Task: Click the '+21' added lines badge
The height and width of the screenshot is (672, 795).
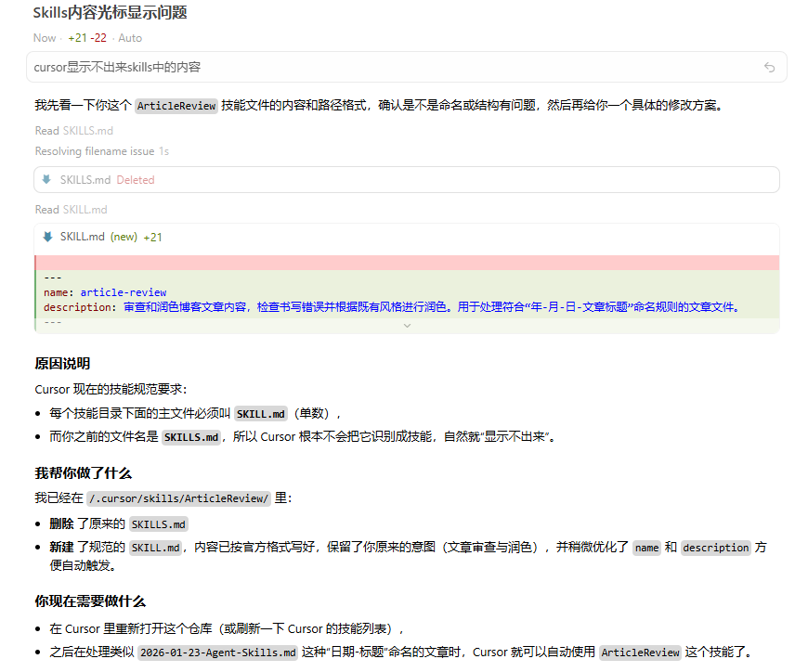Action: tap(152, 237)
